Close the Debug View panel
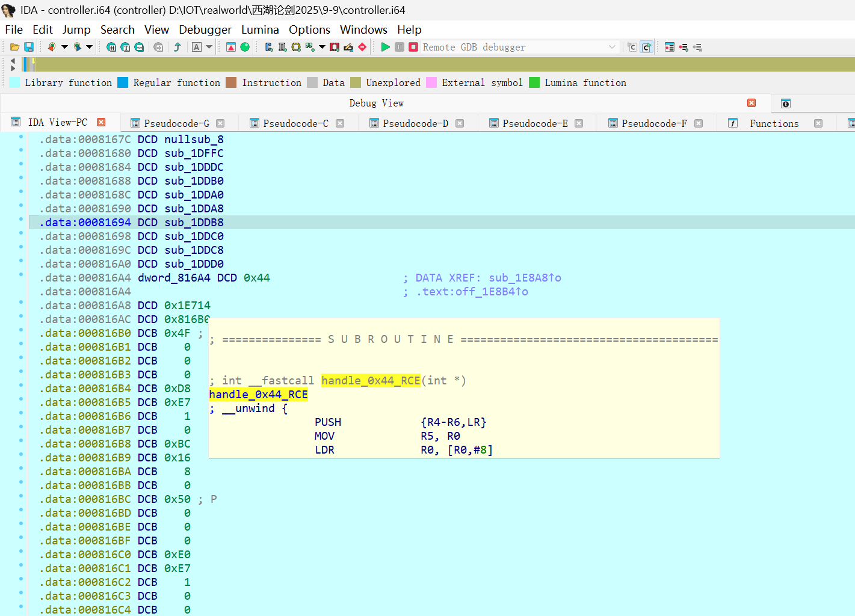This screenshot has width=855, height=616. pyautogui.click(x=752, y=103)
